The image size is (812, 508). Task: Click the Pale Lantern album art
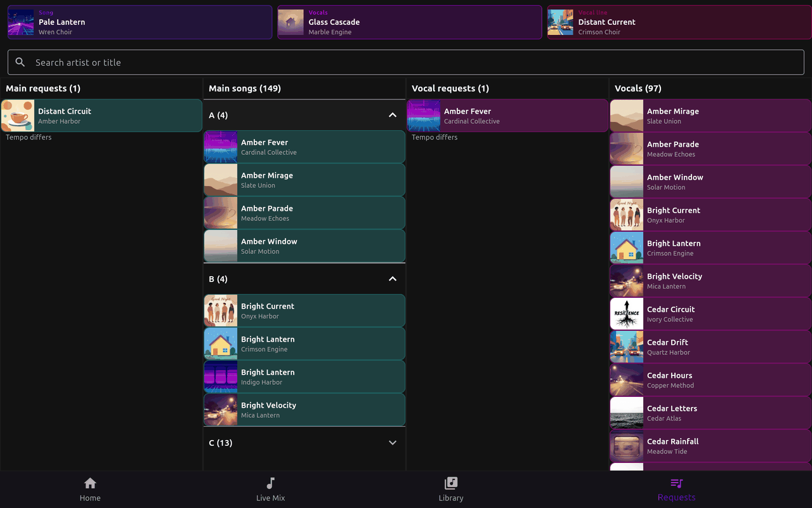[20, 22]
